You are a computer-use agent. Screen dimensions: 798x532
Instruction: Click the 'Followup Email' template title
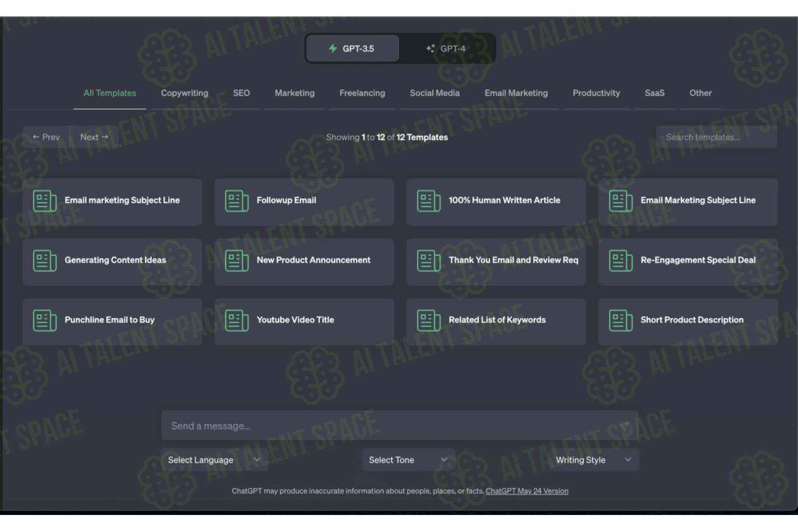[x=286, y=201]
